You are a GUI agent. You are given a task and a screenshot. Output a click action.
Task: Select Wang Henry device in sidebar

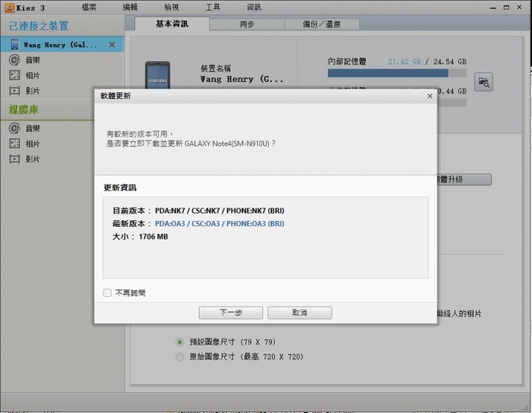[x=62, y=45]
